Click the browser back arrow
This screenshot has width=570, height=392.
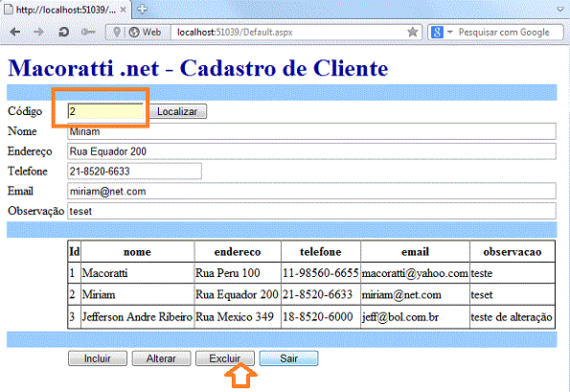click(x=15, y=32)
